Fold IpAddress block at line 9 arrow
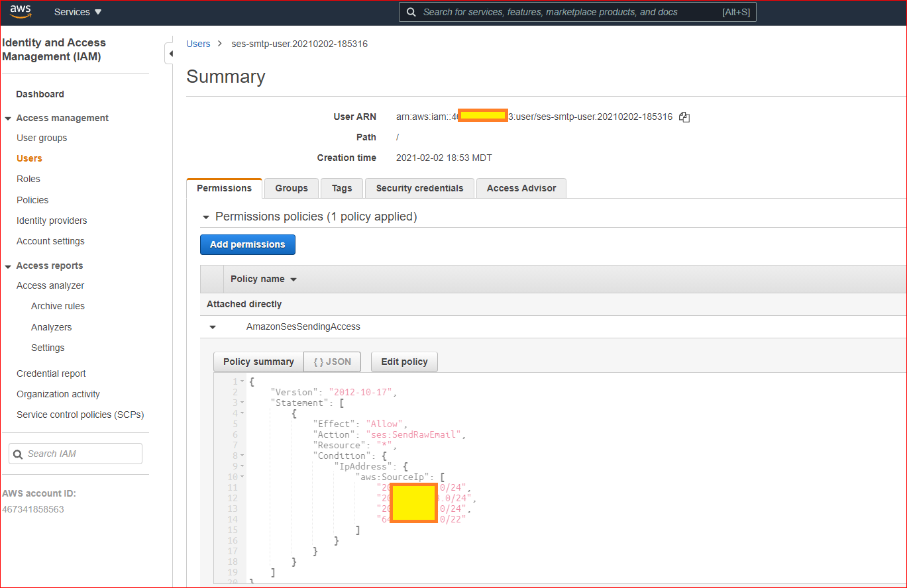Screen dimensions: 907x588 tap(242, 467)
